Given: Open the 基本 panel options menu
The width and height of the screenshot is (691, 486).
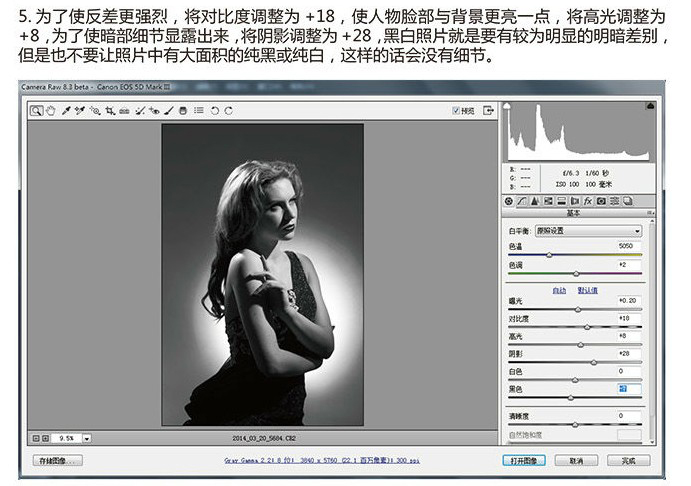Looking at the screenshot, I should tap(650, 213).
